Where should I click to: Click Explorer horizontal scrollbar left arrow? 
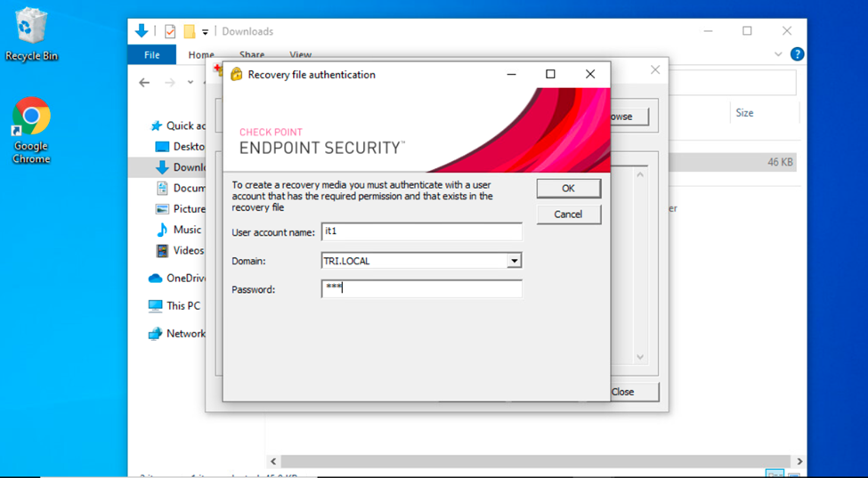tap(272, 461)
